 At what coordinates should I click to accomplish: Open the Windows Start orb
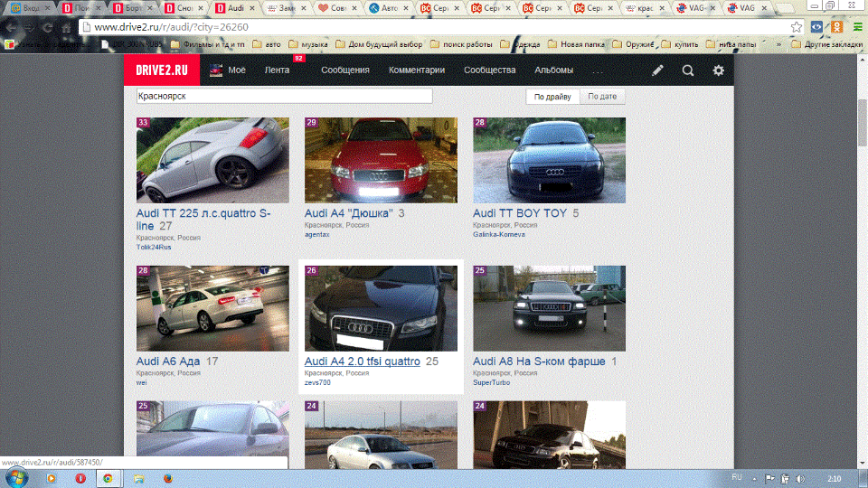tap(16, 478)
